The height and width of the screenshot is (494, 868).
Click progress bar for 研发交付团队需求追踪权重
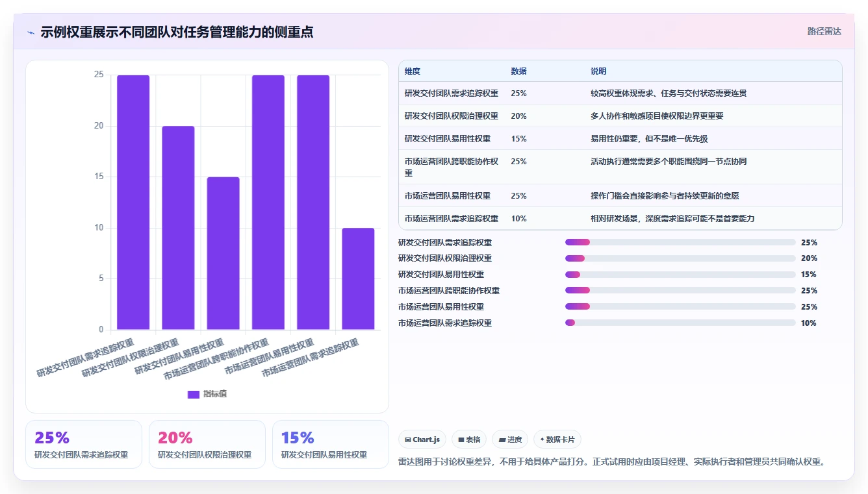tap(680, 242)
